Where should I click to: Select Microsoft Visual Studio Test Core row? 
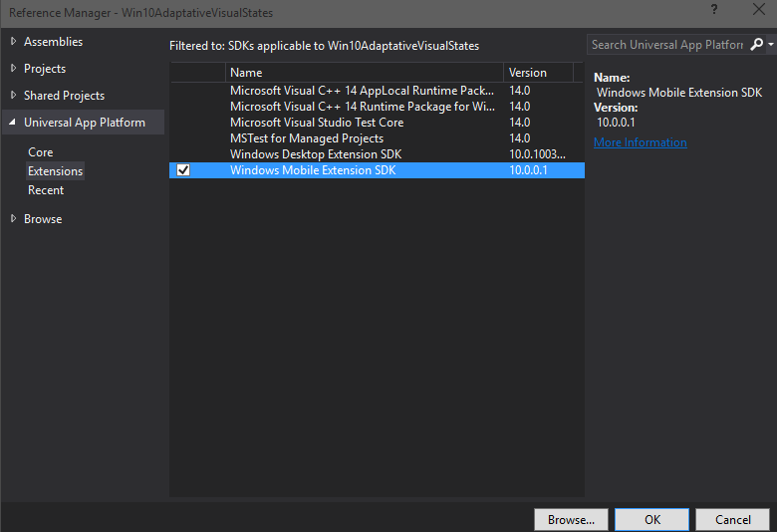pos(377,123)
